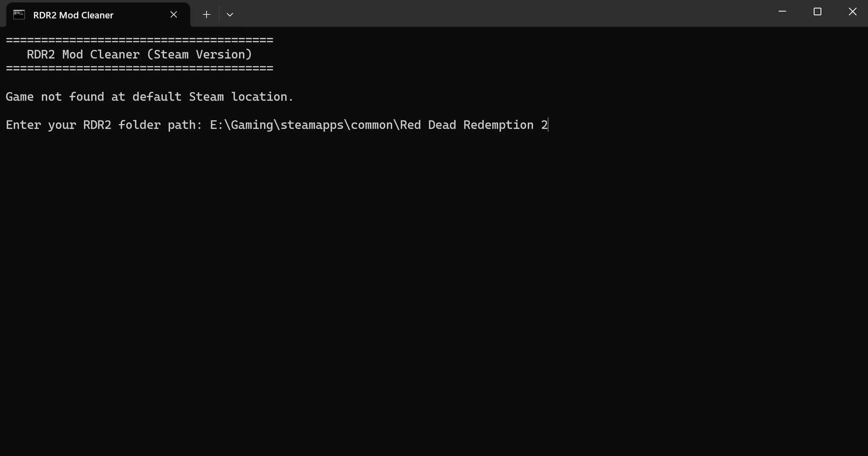Image resolution: width=868 pixels, height=456 pixels.
Task: Click the terminal icon in the tab
Action: [19, 15]
